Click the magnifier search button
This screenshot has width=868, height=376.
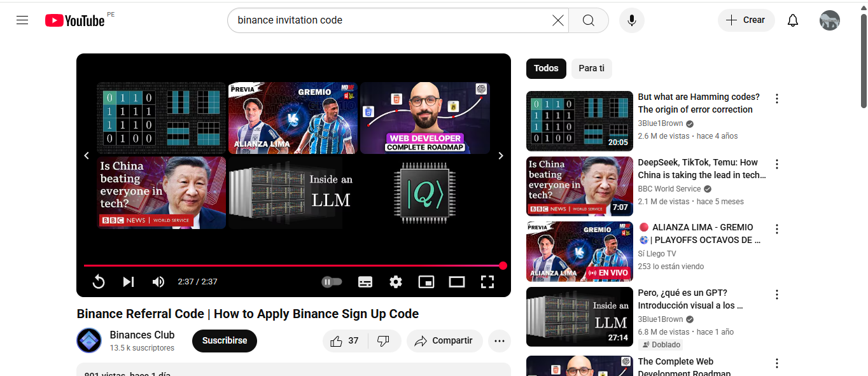click(589, 20)
